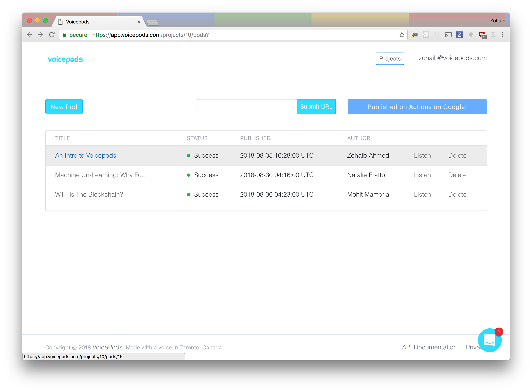Delete the WTF is The Blockchain pod

(x=457, y=195)
